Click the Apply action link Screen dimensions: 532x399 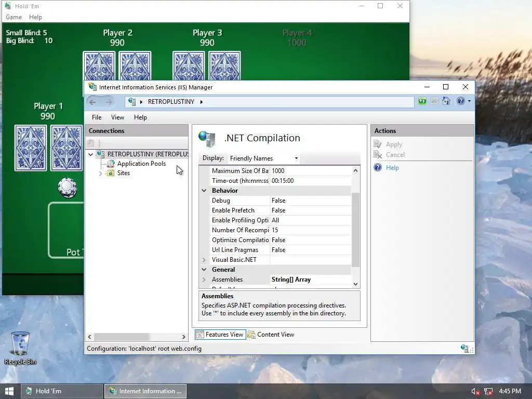click(x=394, y=144)
